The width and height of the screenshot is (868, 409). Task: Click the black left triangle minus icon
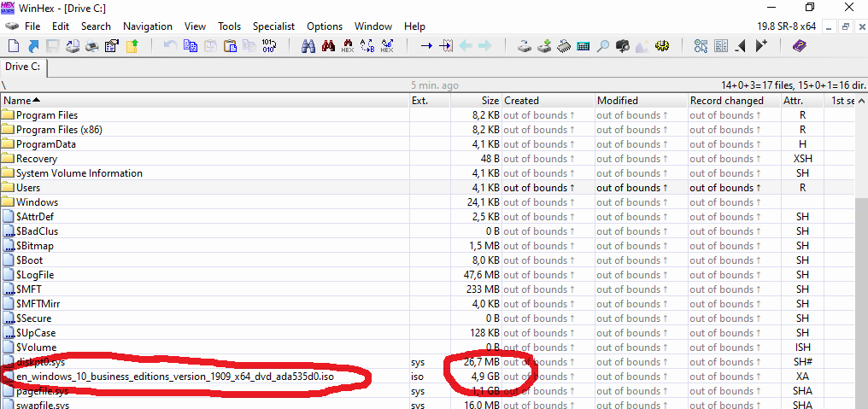point(741,46)
